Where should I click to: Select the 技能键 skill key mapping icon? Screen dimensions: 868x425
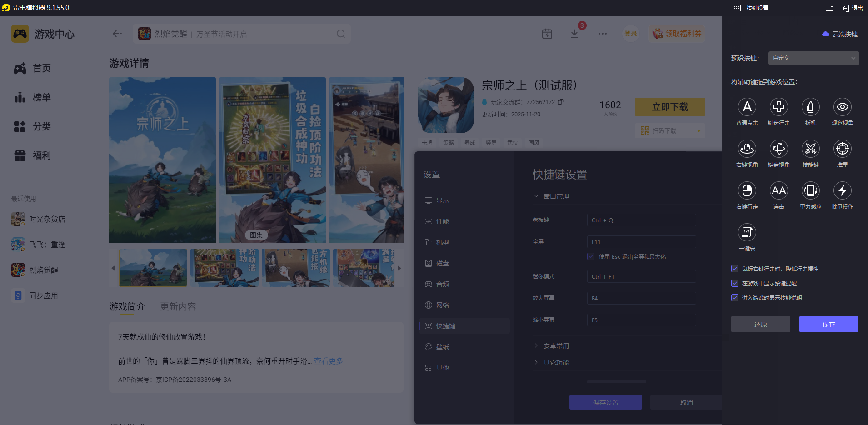point(810,149)
